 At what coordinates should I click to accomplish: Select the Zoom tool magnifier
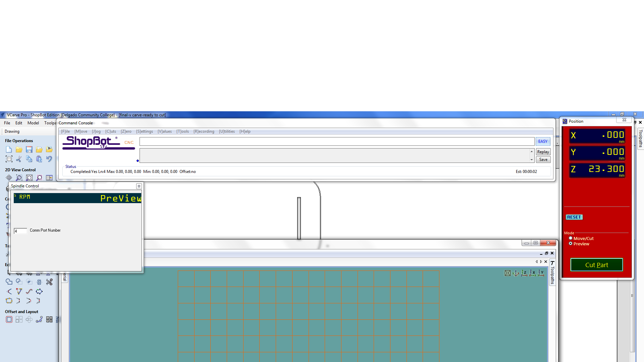point(19,178)
